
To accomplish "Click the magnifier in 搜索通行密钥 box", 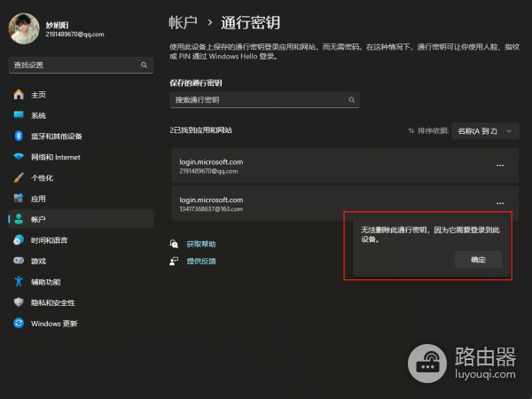I will [352, 99].
